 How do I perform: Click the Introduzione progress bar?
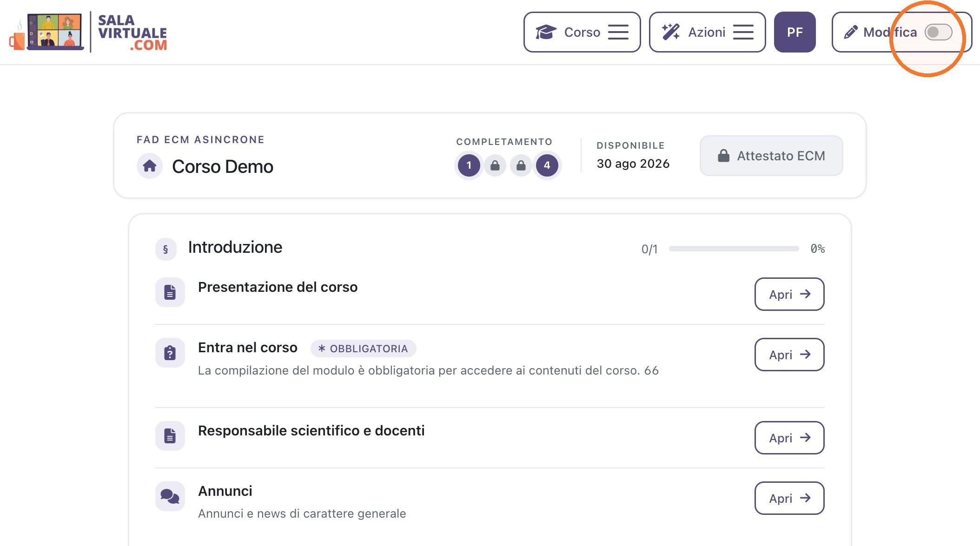[734, 249]
